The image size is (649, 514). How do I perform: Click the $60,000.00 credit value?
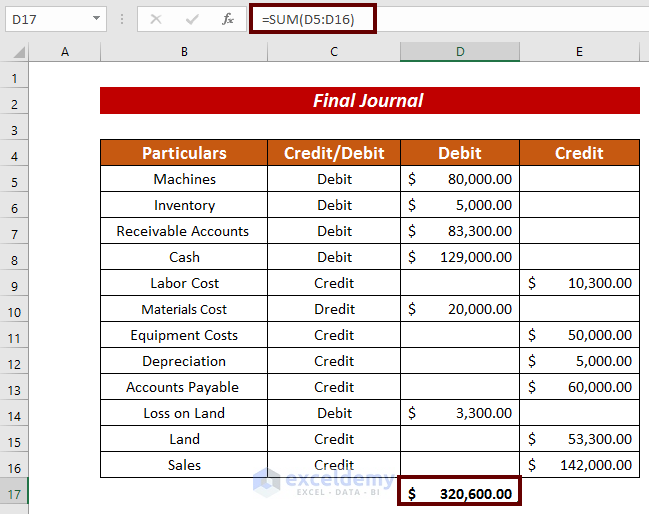click(579, 387)
